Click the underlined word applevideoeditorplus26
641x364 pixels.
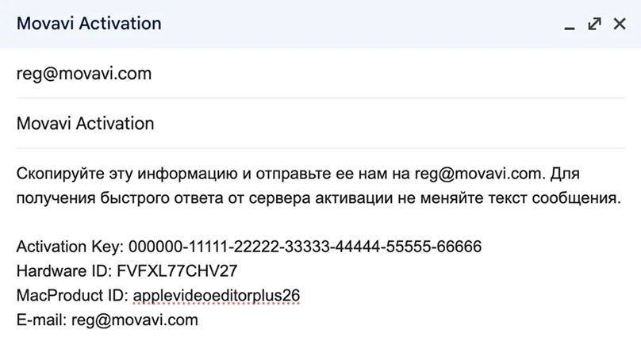click(216, 296)
